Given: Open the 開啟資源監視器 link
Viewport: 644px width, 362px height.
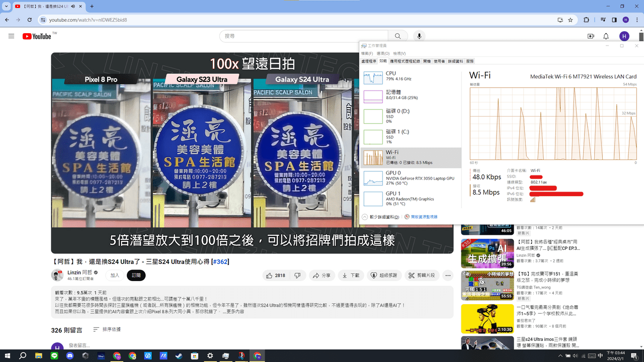Looking at the screenshot, I should [x=421, y=217].
